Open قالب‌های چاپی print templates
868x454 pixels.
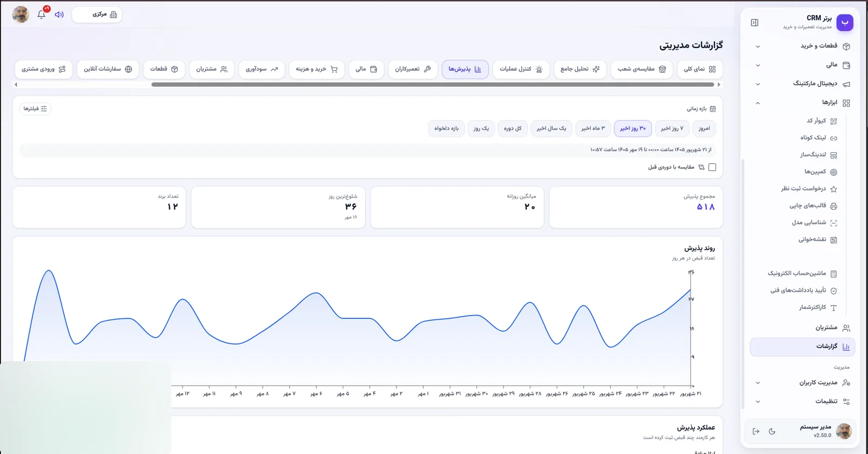tap(813, 206)
